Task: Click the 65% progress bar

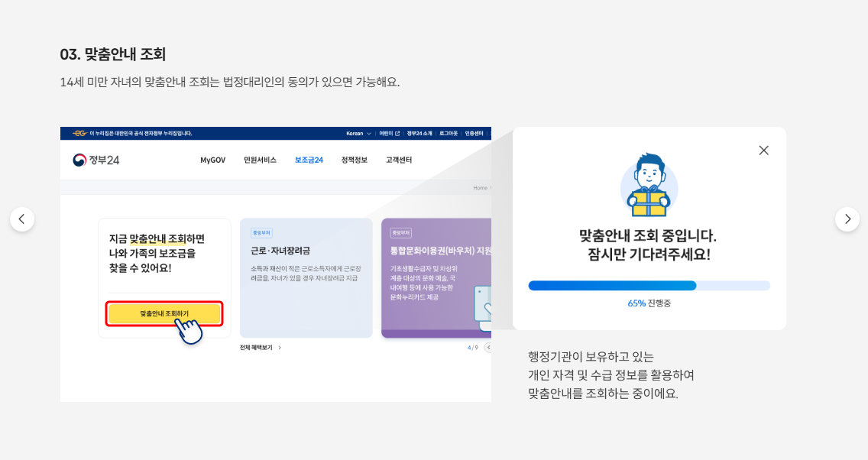Action: click(649, 285)
